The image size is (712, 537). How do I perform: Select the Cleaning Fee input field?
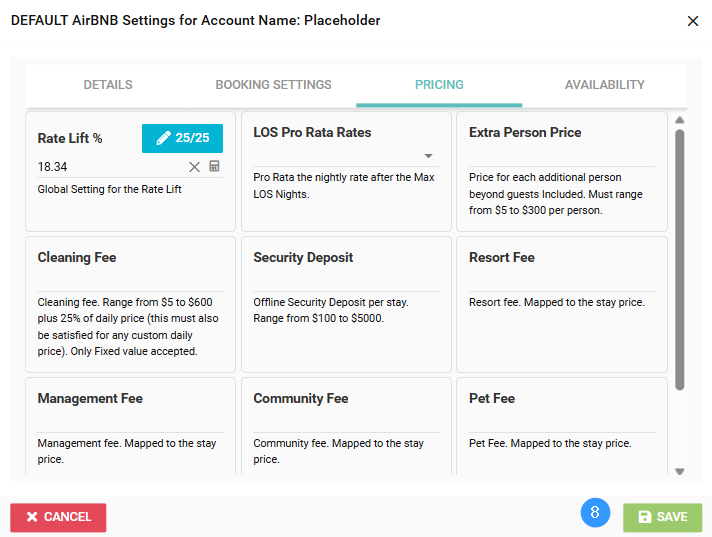pos(130,281)
